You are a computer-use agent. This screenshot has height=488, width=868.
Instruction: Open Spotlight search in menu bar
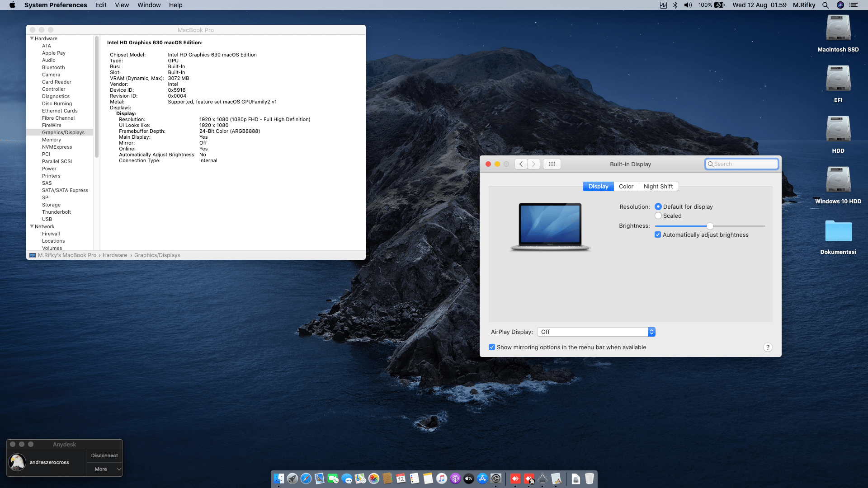tap(825, 5)
